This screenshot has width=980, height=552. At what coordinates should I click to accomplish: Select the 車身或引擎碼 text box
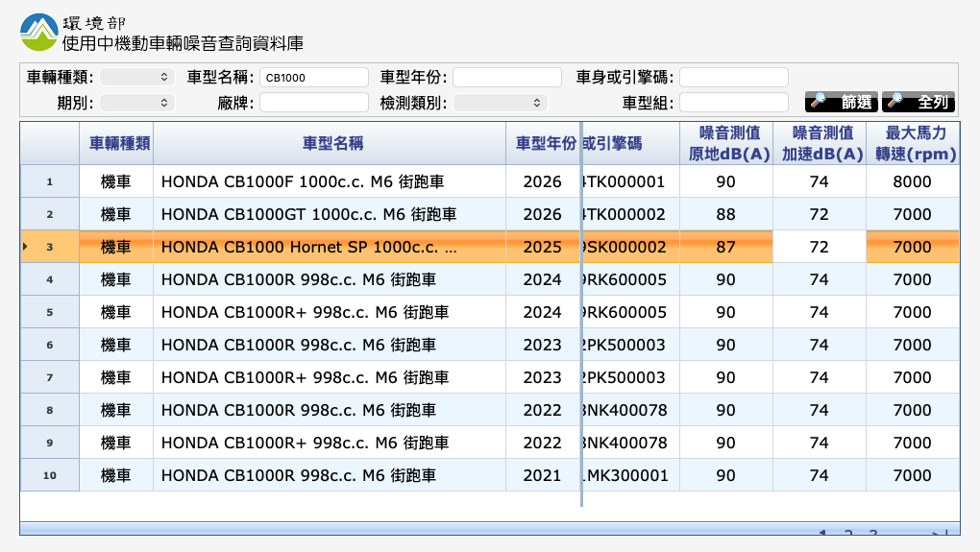pyautogui.click(x=733, y=77)
